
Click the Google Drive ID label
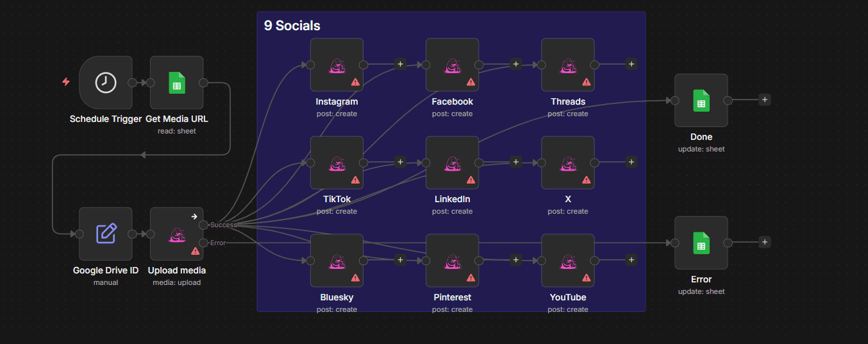pos(106,270)
